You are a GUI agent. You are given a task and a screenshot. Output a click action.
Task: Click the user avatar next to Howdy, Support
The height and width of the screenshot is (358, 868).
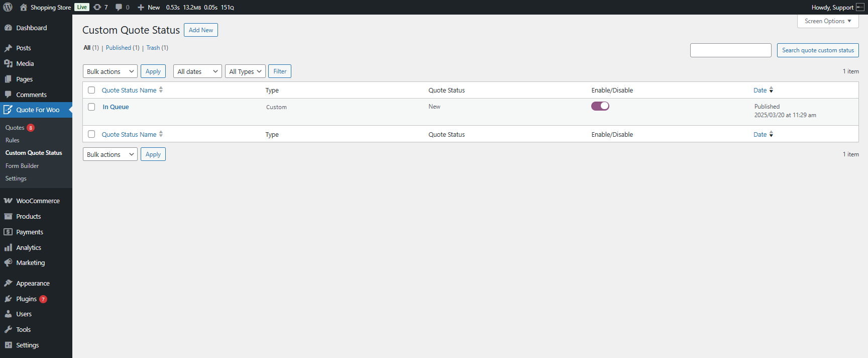[x=860, y=7]
